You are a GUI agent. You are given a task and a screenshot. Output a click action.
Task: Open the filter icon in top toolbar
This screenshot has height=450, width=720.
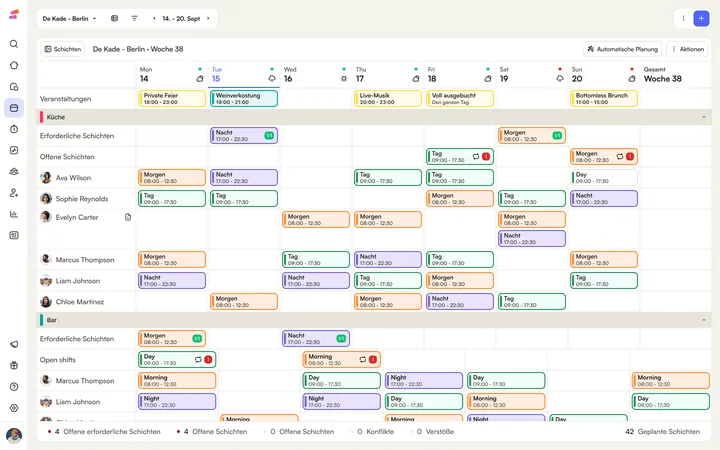click(135, 18)
